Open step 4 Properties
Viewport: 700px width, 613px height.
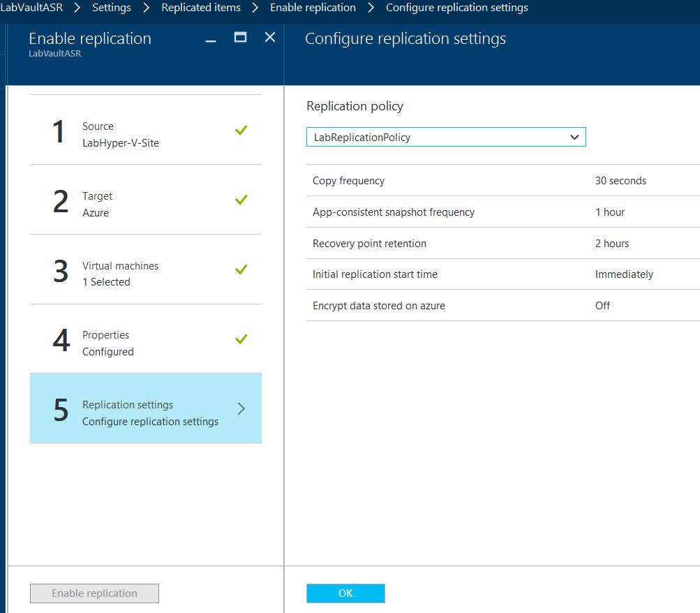(145, 340)
